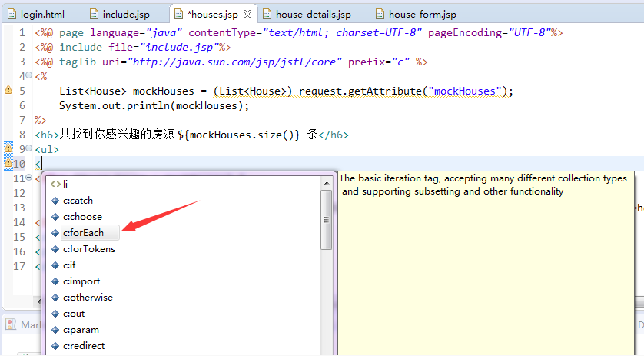Place cursor in the page directive on line 1

[299, 32]
